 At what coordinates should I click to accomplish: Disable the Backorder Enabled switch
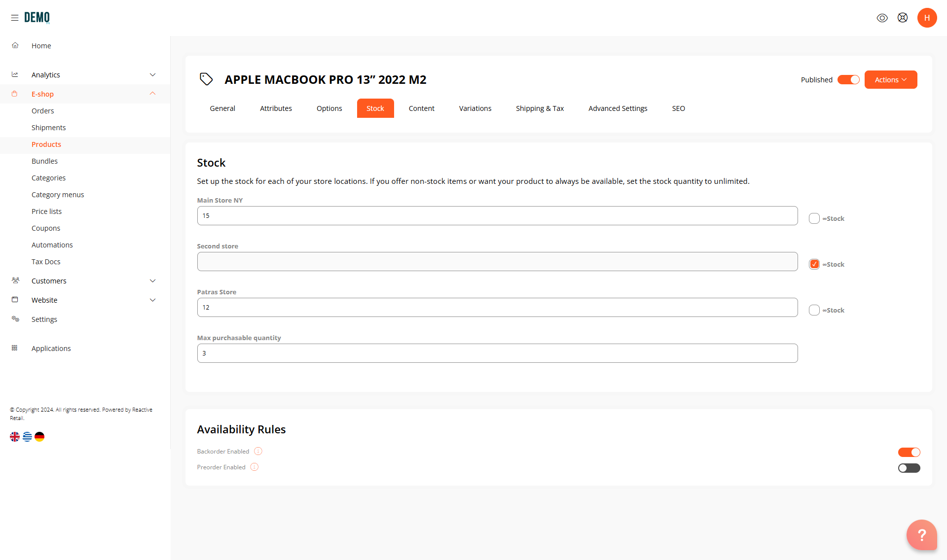tap(909, 452)
